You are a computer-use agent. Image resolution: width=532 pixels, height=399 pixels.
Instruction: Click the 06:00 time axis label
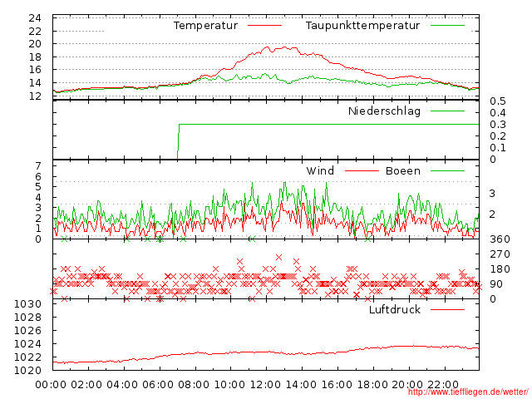click(158, 385)
